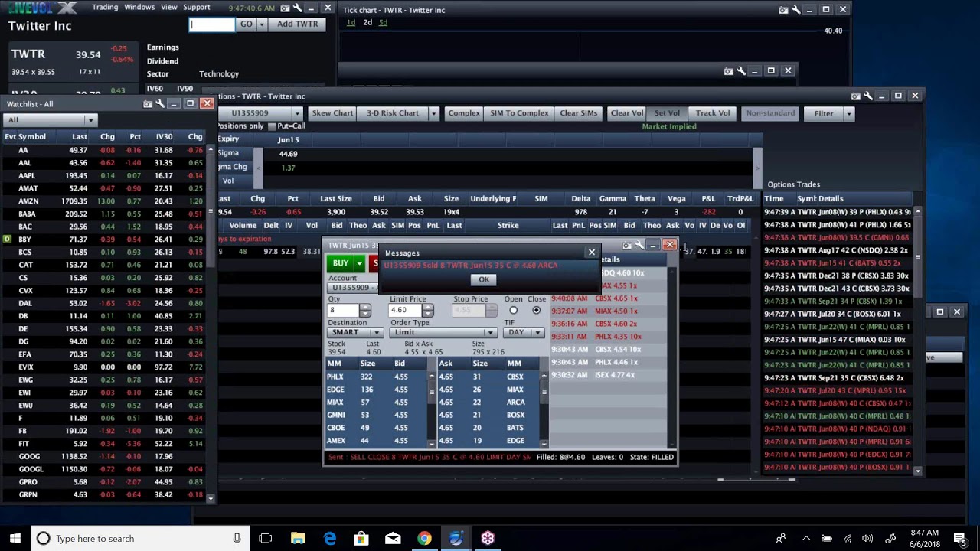This screenshot has height=551, width=980.
Task: Click camera icon in Options TWTR window
Action: pos(856,96)
